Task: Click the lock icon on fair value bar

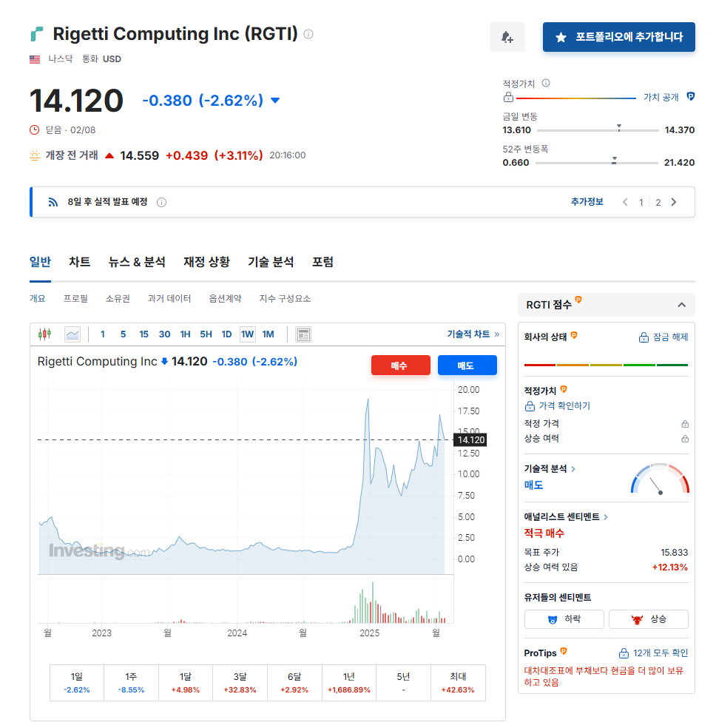Action: [x=508, y=97]
